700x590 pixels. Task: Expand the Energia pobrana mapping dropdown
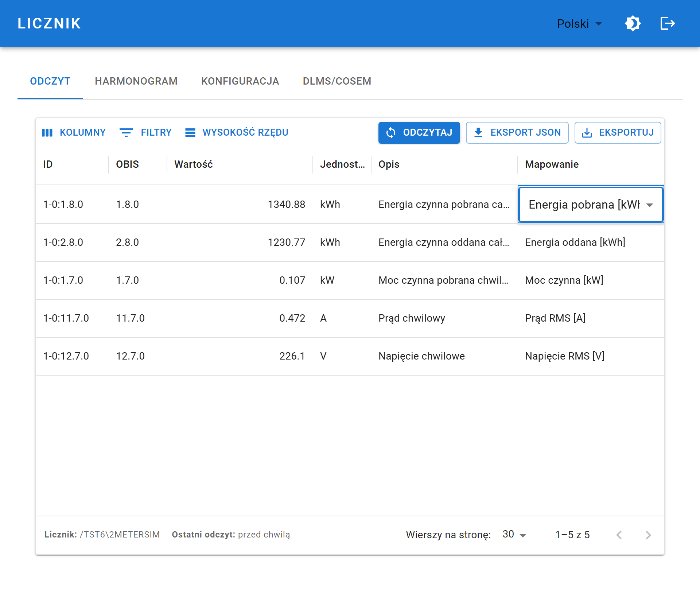(x=591, y=205)
